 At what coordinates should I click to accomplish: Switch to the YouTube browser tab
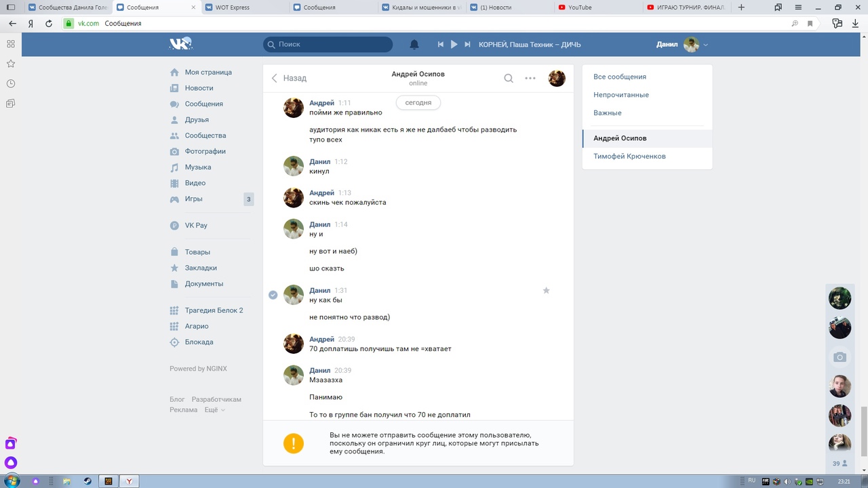click(x=595, y=7)
